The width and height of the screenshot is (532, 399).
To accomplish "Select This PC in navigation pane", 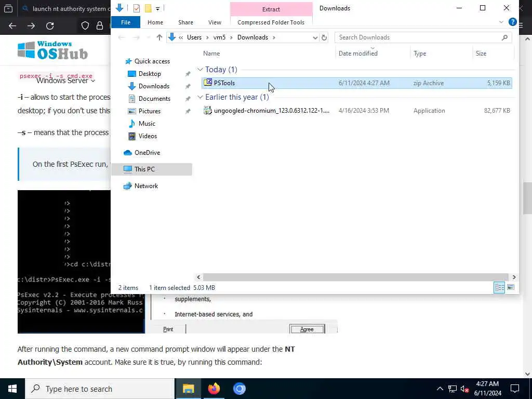I will [x=152, y=169].
